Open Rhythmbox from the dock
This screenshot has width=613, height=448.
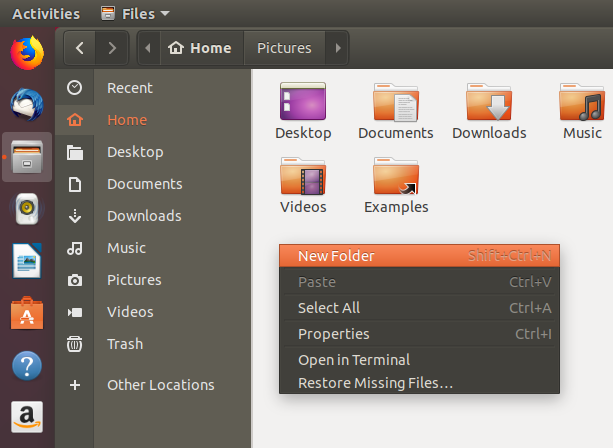pyautogui.click(x=27, y=209)
